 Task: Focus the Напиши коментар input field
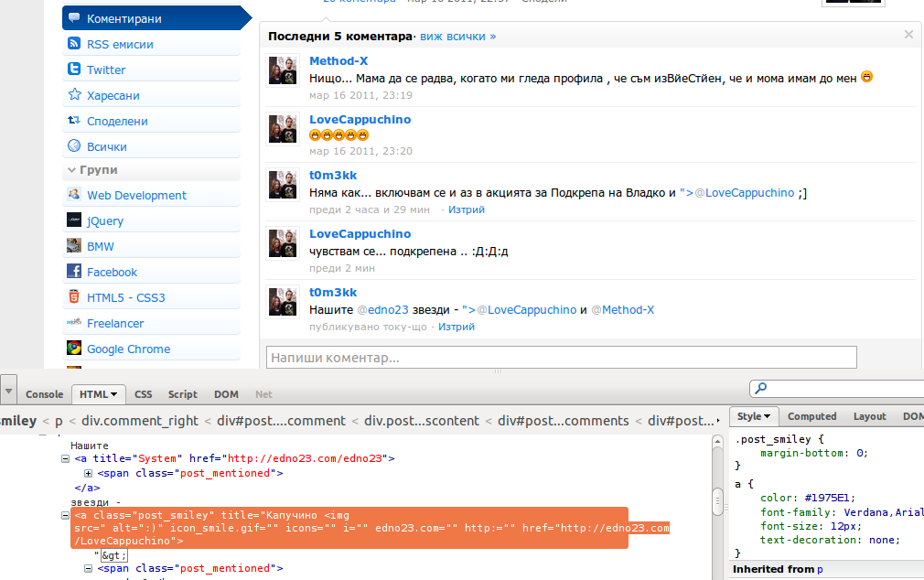pyautogui.click(x=562, y=358)
